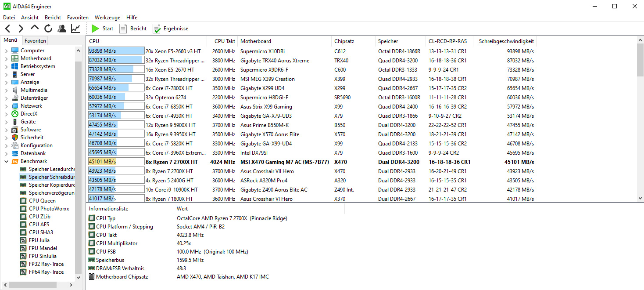
Task: Collapse the Benchmark tree node
Action: (6, 161)
